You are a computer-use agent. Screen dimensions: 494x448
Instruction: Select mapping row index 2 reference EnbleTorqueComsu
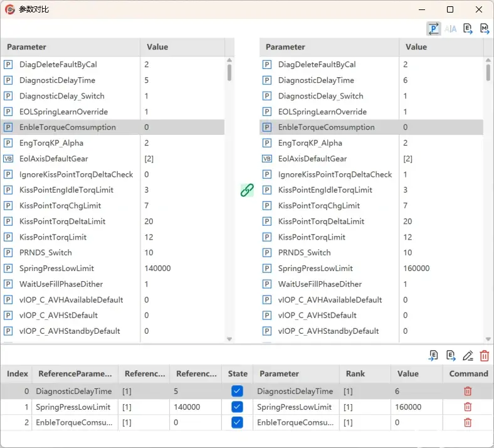[x=74, y=422]
